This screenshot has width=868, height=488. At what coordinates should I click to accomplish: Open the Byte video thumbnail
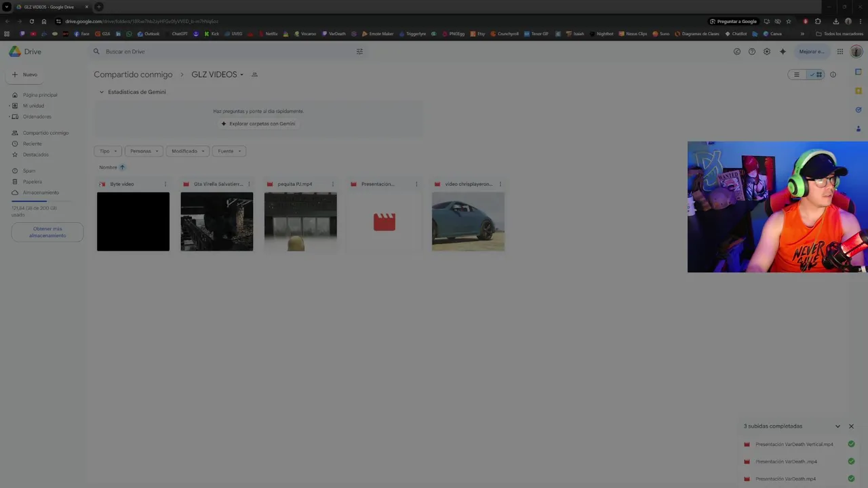tap(133, 222)
